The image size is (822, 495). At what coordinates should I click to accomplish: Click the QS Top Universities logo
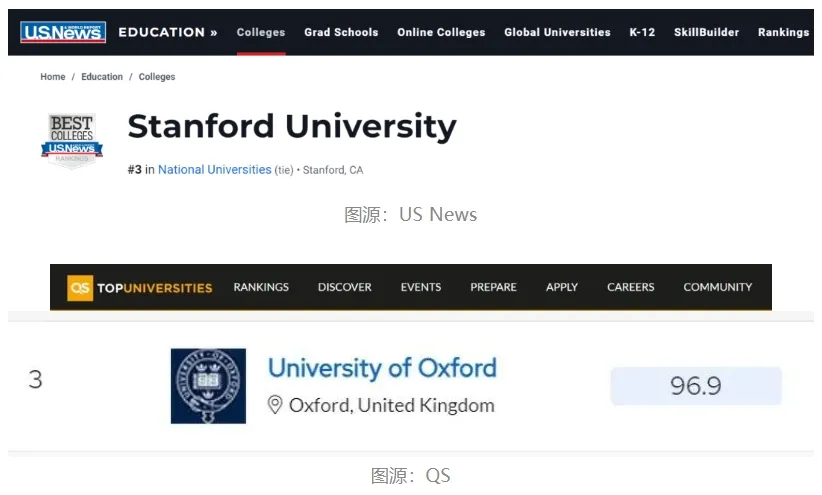tap(140, 287)
